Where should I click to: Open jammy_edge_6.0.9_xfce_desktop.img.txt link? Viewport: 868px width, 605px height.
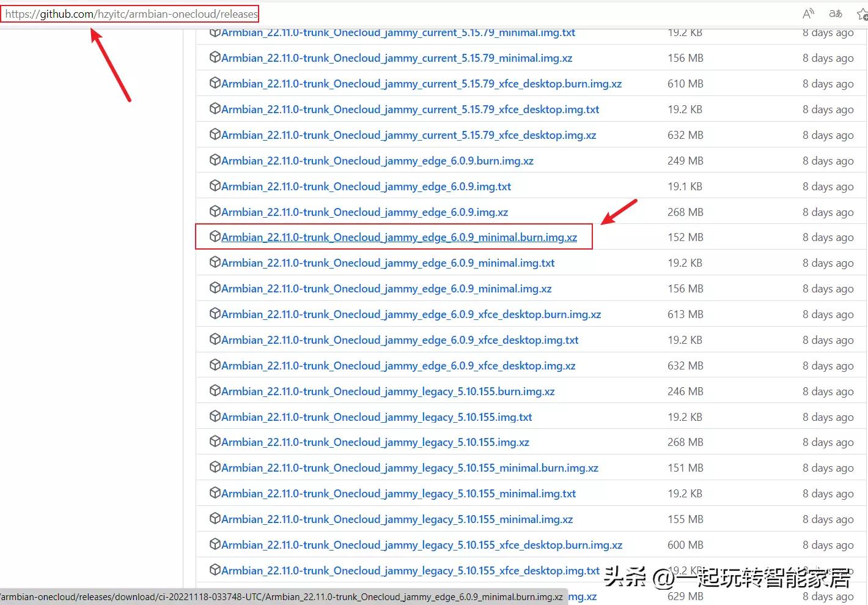(400, 340)
